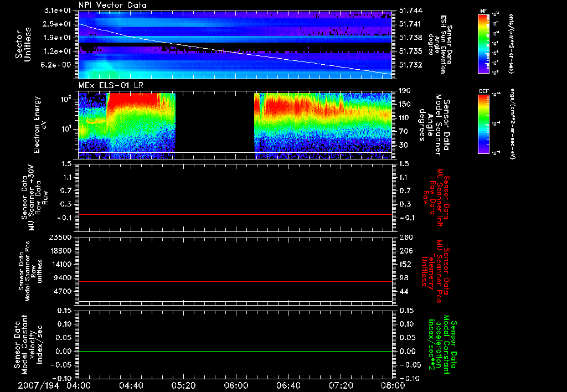
Task: Click the 51.738 elevation tick label
Action: pyautogui.click(x=411, y=38)
